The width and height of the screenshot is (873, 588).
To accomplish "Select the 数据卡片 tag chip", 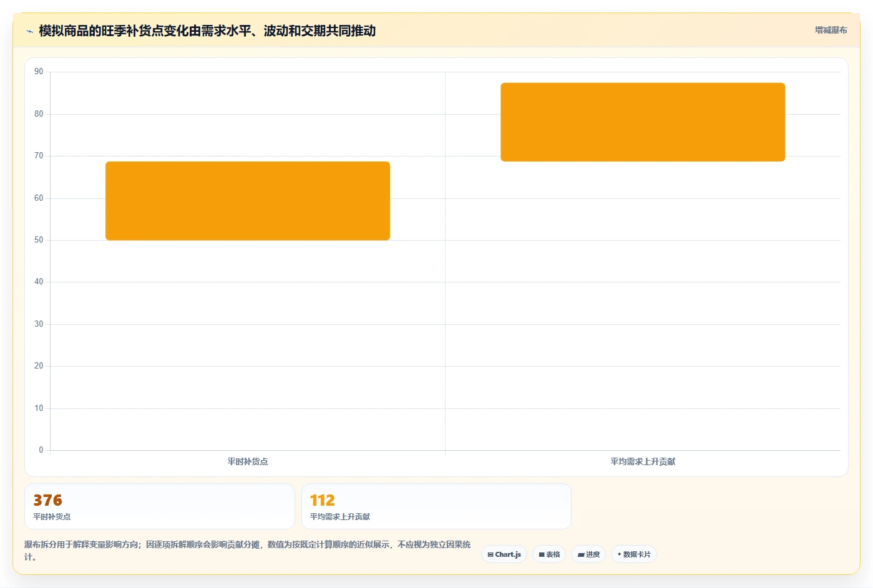I will (x=634, y=554).
